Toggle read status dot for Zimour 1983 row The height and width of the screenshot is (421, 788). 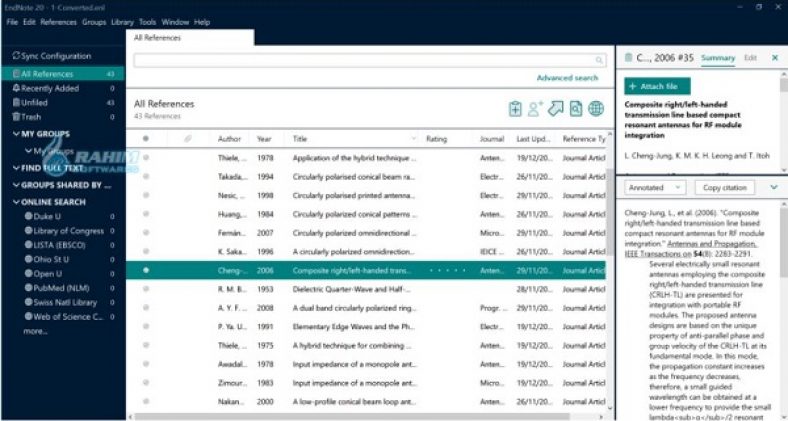(146, 382)
